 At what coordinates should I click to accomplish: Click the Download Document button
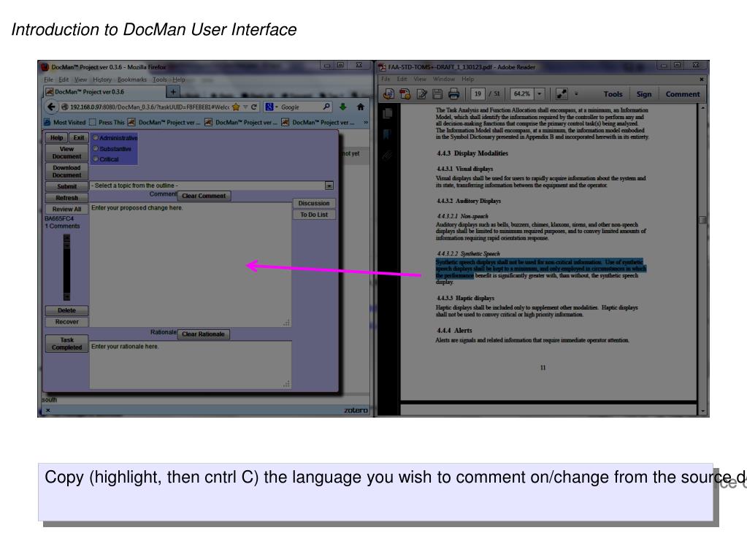click(66, 172)
